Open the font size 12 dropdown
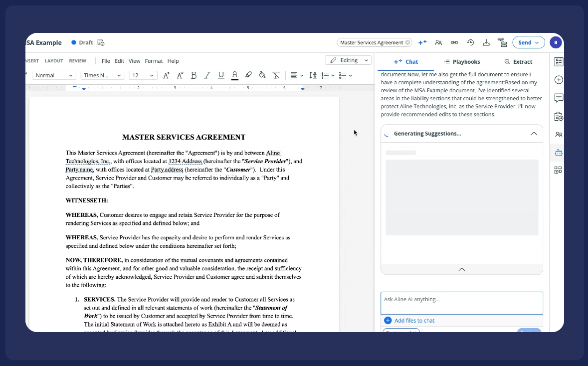The image size is (588, 366). click(x=143, y=75)
